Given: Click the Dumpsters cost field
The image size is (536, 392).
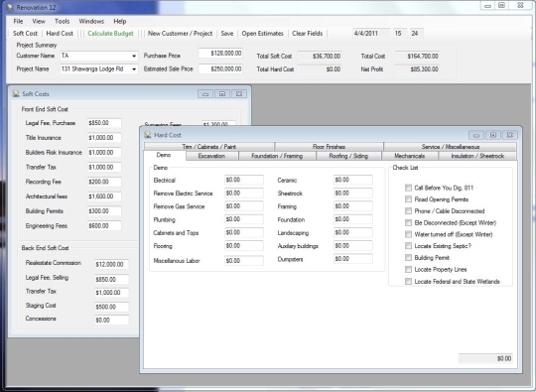Looking at the screenshot, I should coord(353,259).
